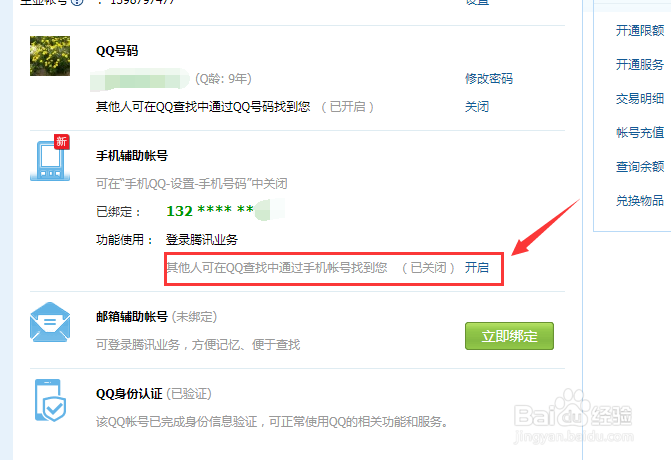Click the QQ profile avatar flower photo

50,56
